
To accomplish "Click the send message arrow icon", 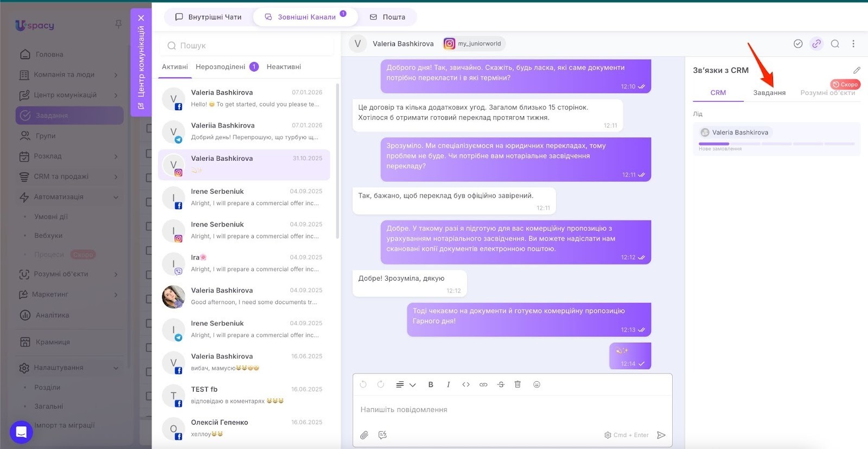I will [661, 435].
